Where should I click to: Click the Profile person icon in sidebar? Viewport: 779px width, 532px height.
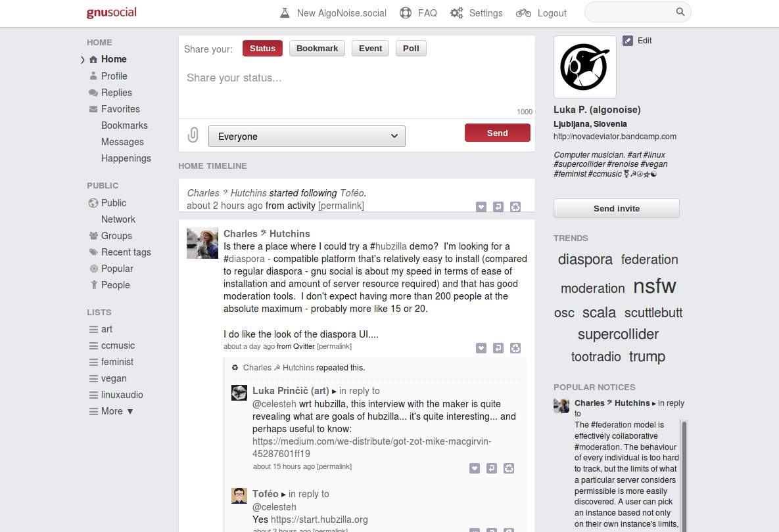coord(93,76)
